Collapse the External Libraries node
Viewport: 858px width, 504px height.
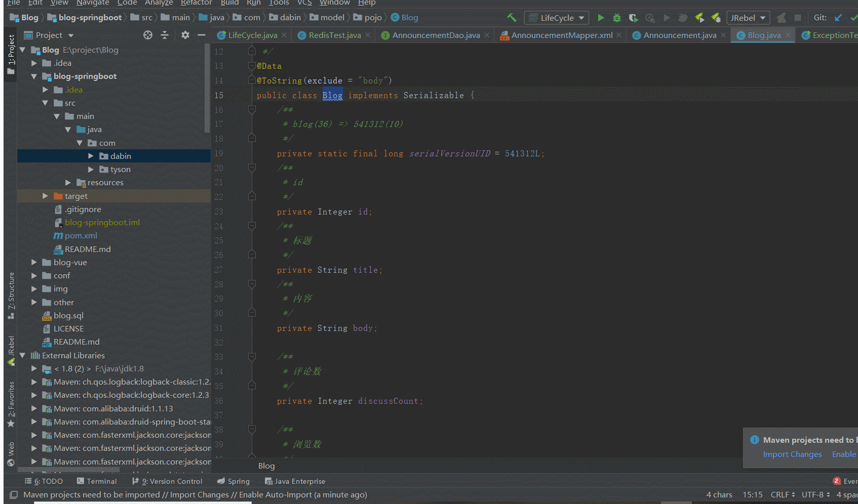click(22, 355)
